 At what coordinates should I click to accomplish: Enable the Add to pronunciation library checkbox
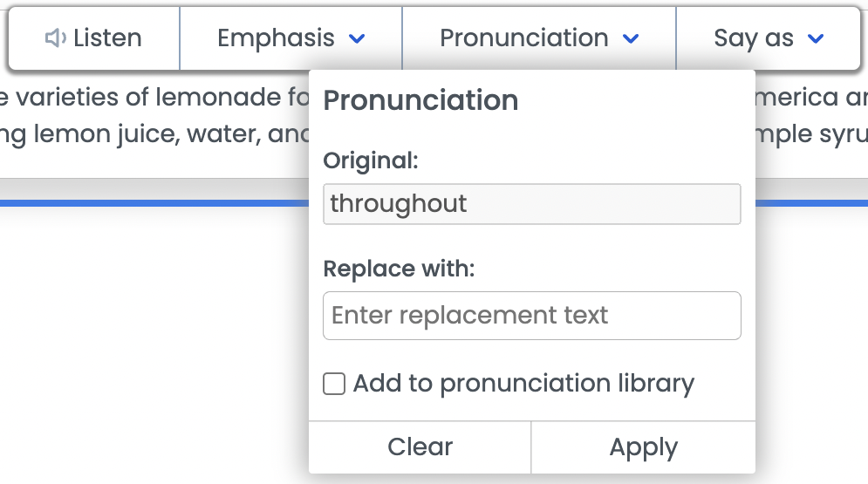coord(334,384)
